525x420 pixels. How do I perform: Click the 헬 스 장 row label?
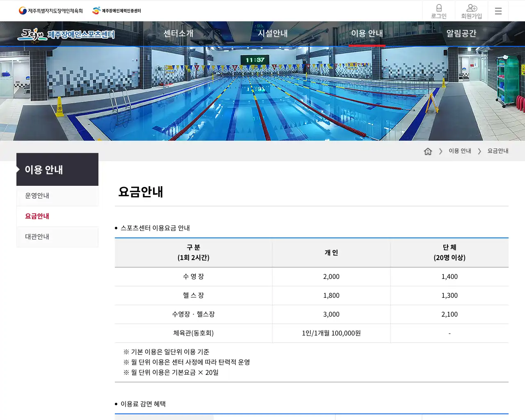pos(194,295)
